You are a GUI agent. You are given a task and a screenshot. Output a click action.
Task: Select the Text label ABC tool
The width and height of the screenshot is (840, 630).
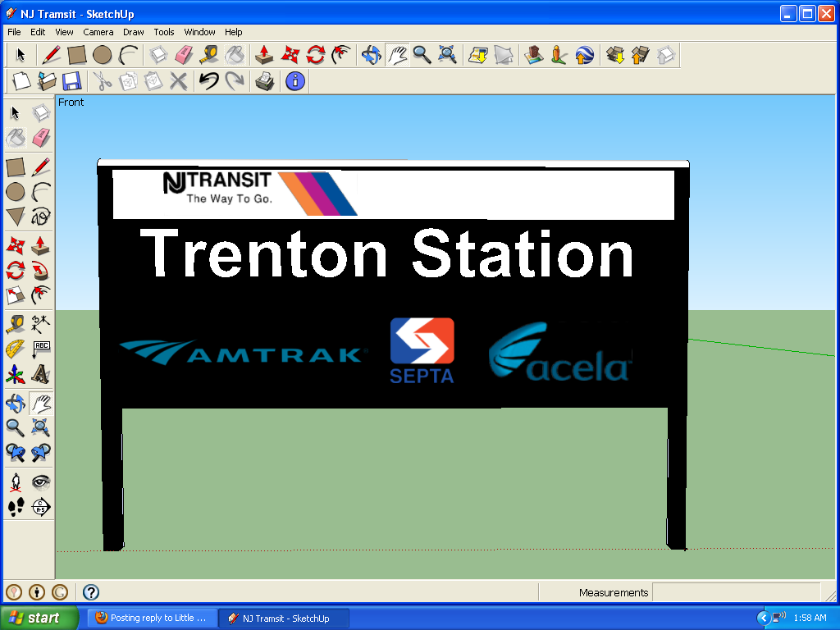click(x=41, y=349)
